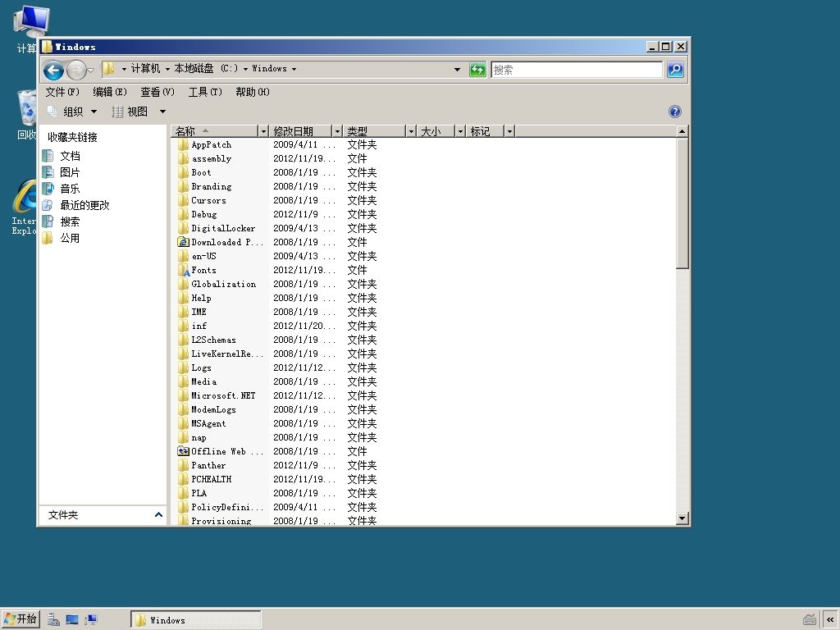
Task: Click in the 搜索 search input field
Action: click(x=577, y=70)
